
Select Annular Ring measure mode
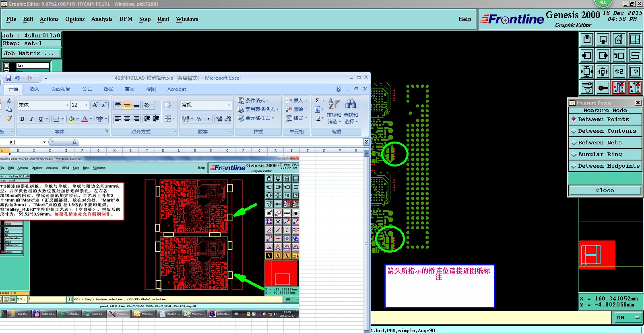point(605,154)
